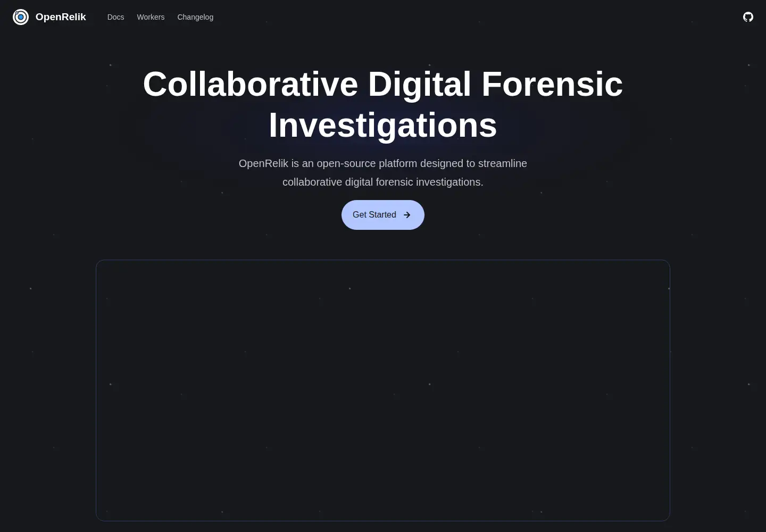Viewport: 766px width, 532px height.
Task: Click the Get Started button
Action: click(383, 215)
